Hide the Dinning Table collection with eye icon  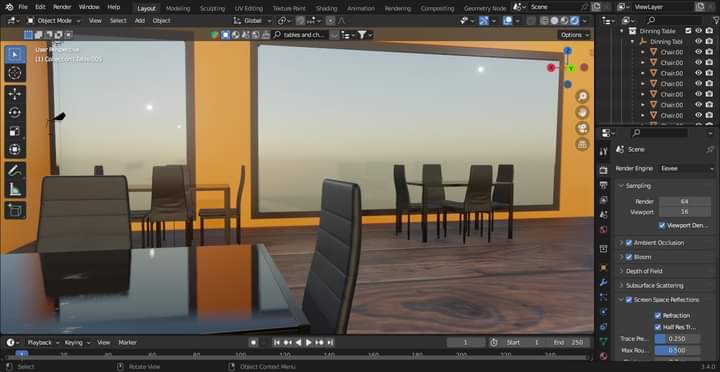(x=698, y=31)
